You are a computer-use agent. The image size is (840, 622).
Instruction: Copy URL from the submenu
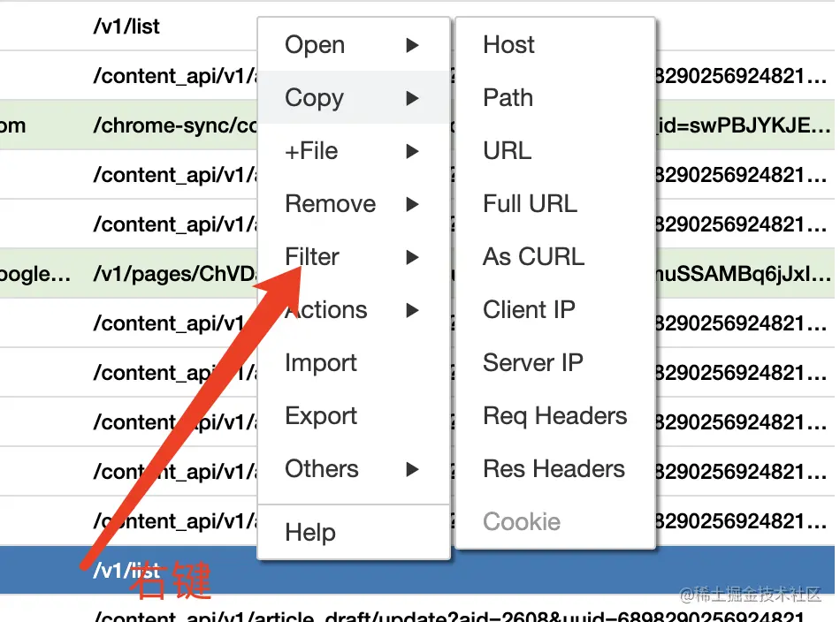(x=555, y=151)
